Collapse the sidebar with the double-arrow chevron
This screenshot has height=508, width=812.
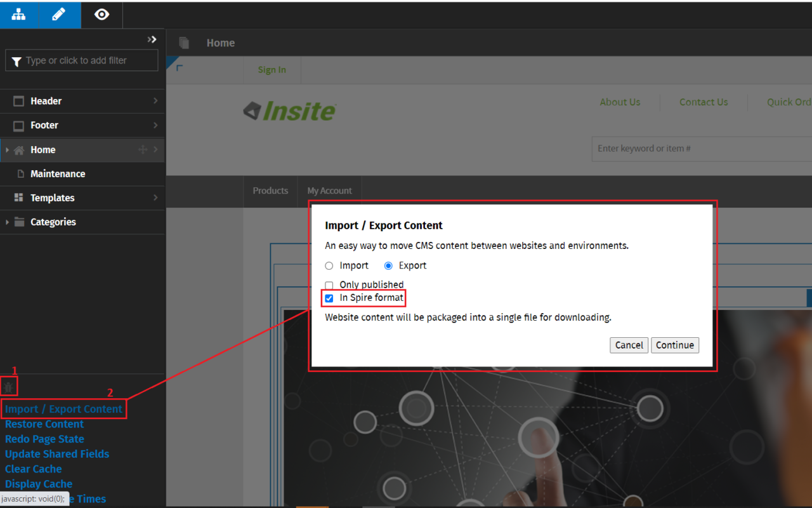[x=152, y=39]
